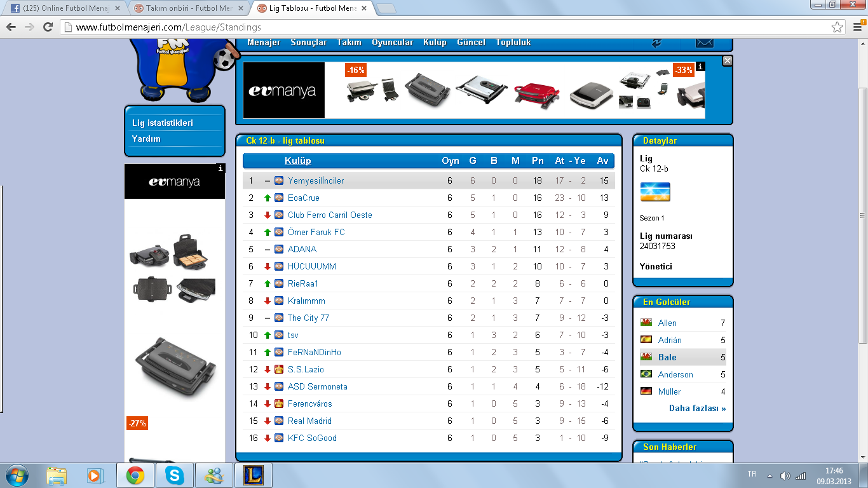
Task: Open the Oyuncular menu
Action: pyautogui.click(x=392, y=43)
